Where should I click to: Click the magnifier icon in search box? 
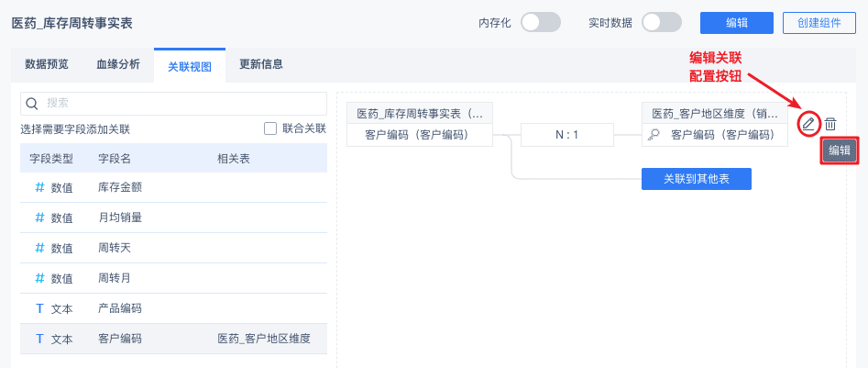32,103
